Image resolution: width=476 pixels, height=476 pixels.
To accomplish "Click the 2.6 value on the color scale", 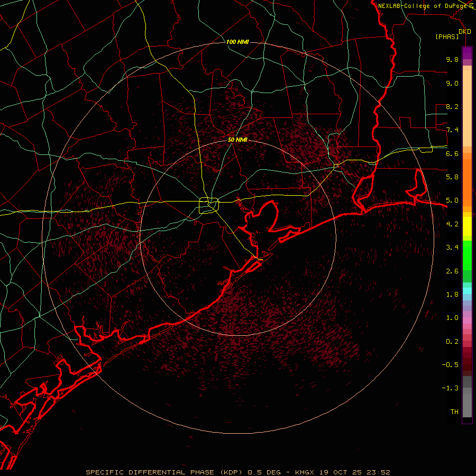I will (452, 271).
